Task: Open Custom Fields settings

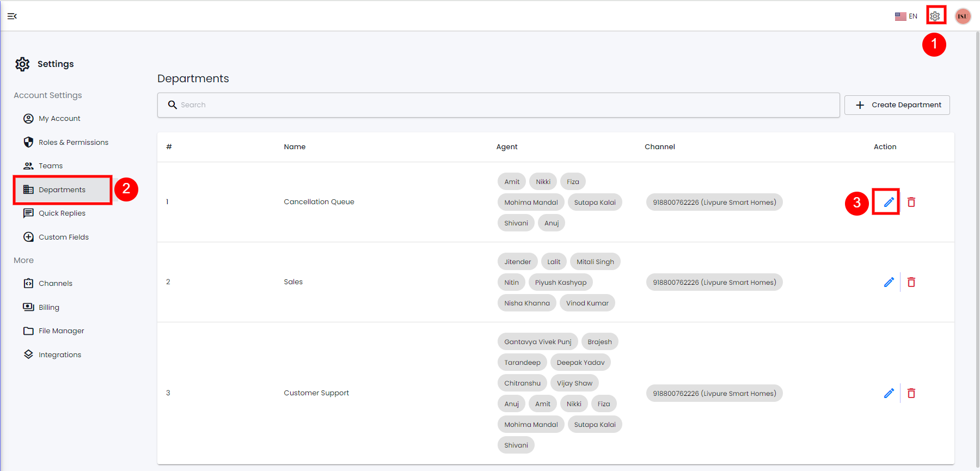Action: (x=63, y=237)
